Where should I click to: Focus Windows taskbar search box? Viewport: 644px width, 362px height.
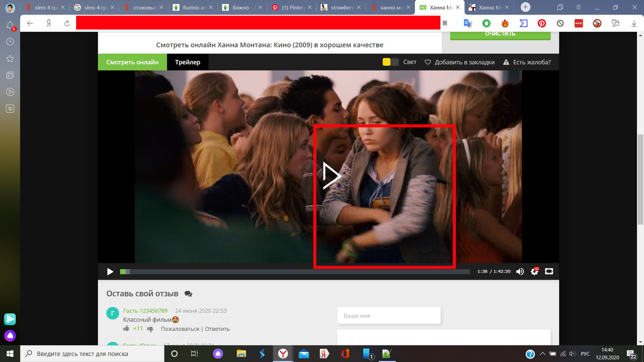tap(92, 353)
